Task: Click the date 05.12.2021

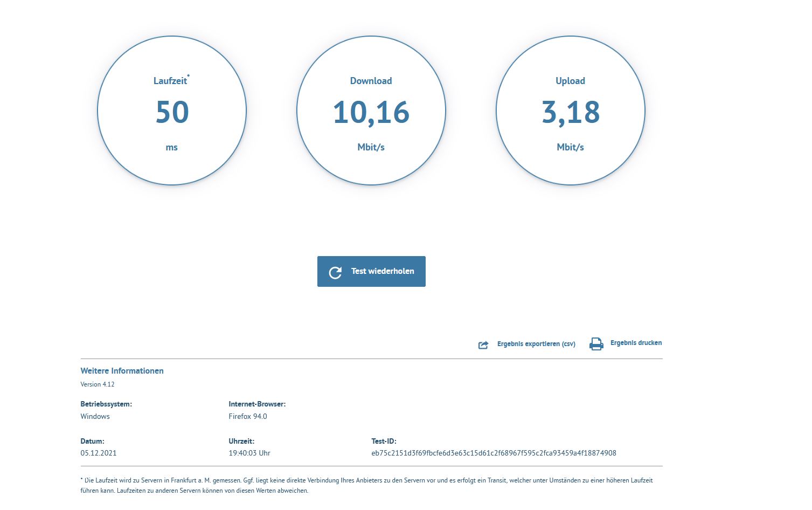Action: click(x=99, y=453)
